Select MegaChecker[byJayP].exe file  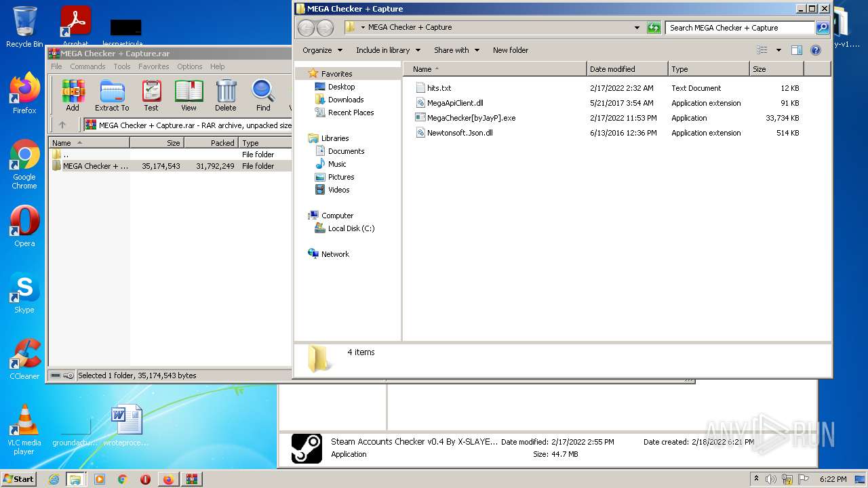471,118
